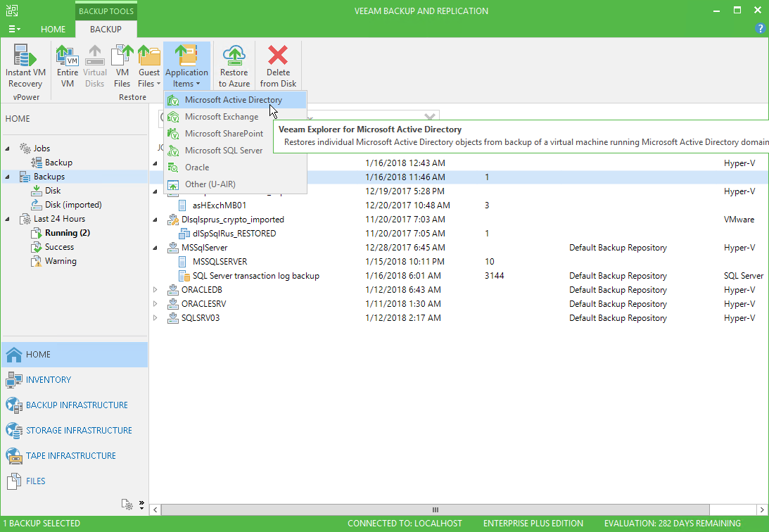This screenshot has width=769, height=532.
Task: Open the help question mark icon
Action: (x=760, y=28)
